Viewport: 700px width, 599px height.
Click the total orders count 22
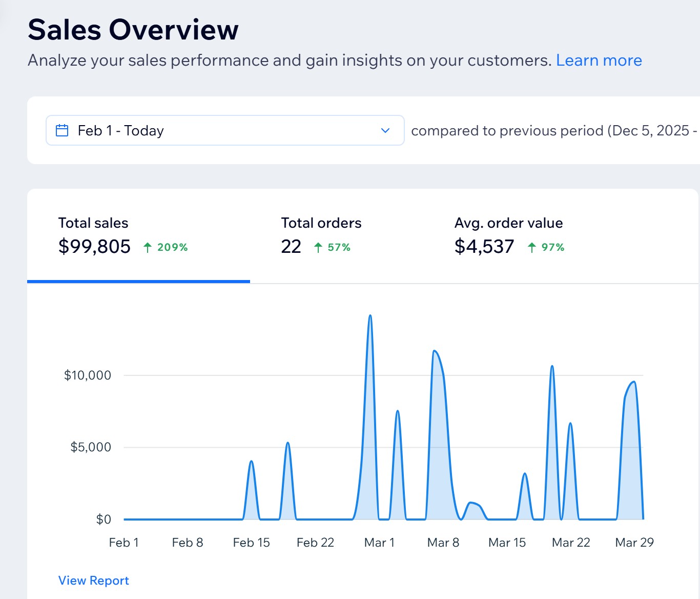pos(291,247)
